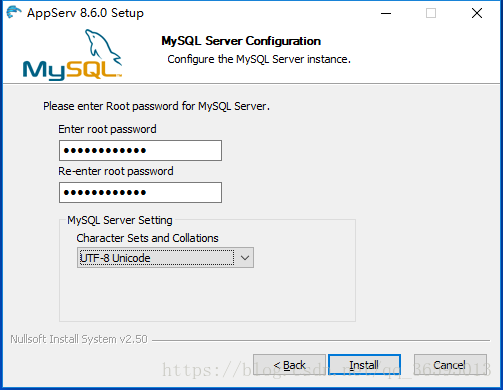The width and height of the screenshot is (503, 390).
Task: Click the AppServ icon in title bar
Action: [14, 12]
